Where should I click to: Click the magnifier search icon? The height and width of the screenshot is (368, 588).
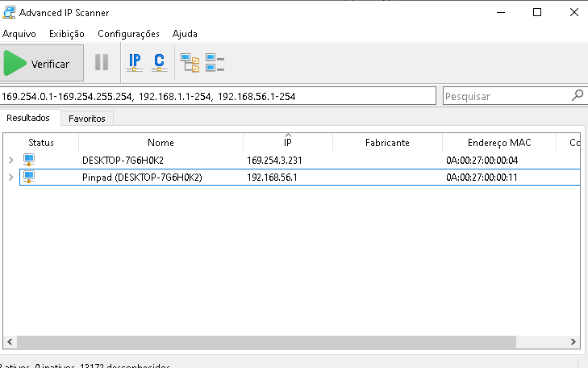click(578, 96)
